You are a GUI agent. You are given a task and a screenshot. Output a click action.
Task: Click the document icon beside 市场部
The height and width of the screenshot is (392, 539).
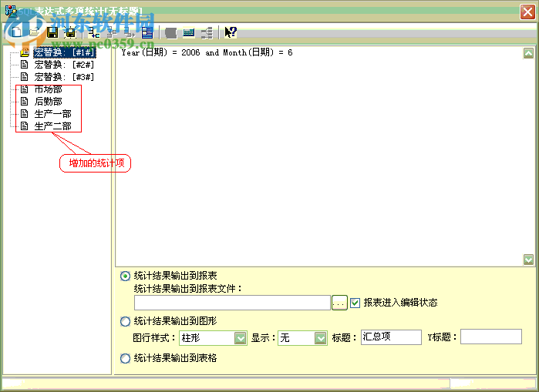coord(24,89)
